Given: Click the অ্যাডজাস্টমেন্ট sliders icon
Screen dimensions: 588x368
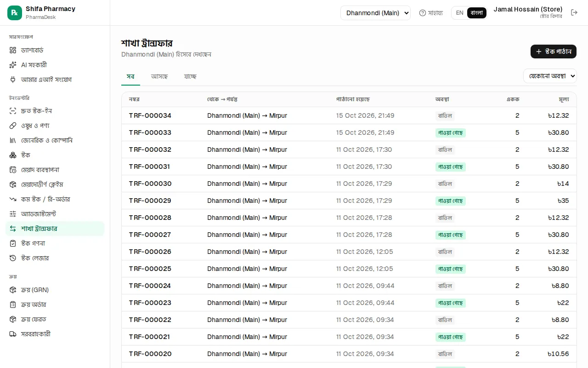Looking at the screenshot, I should click(x=13, y=214).
